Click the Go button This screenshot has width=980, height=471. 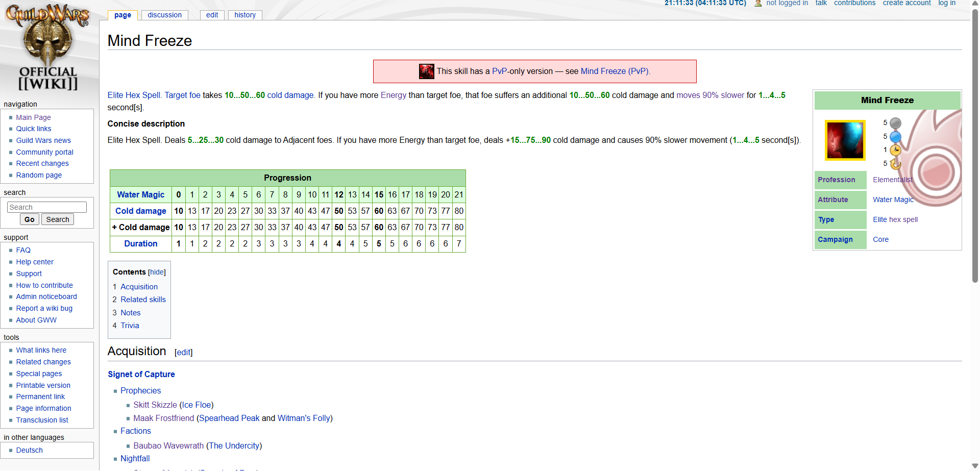pos(30,219)
